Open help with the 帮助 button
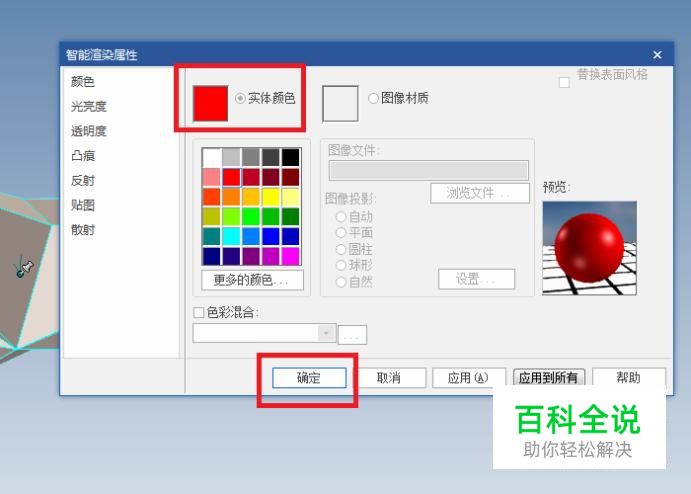This screenshot has height=494, width=691. 628,378
